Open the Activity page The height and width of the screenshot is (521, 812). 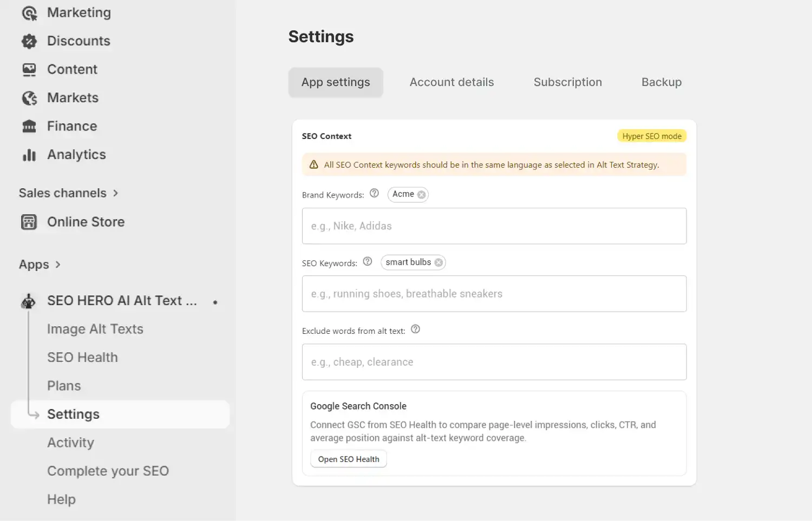click(70, 443)
